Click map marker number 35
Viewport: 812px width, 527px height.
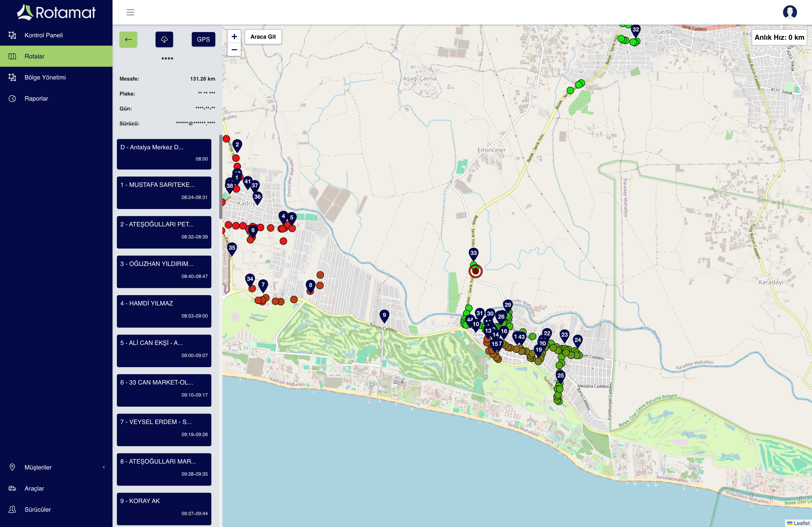232,249
